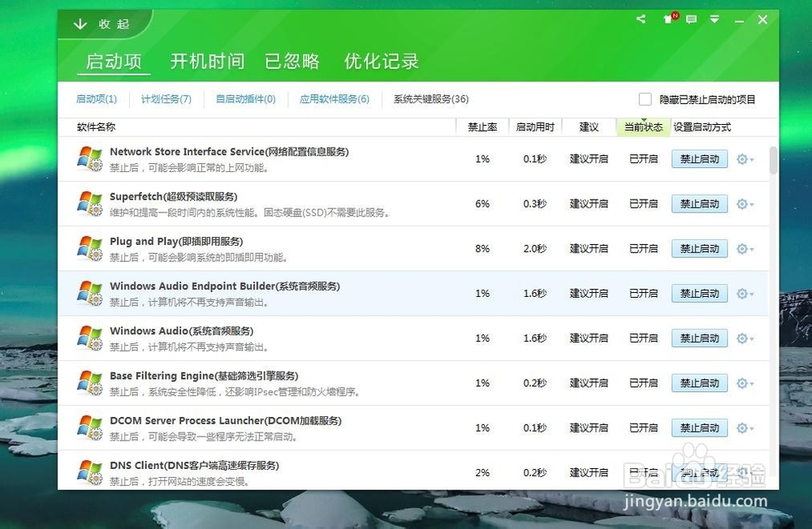Image resolution: width=812 pixels, height=529 pixels.
Task: Open the main menu triangle icon
Action: (715, 19)
